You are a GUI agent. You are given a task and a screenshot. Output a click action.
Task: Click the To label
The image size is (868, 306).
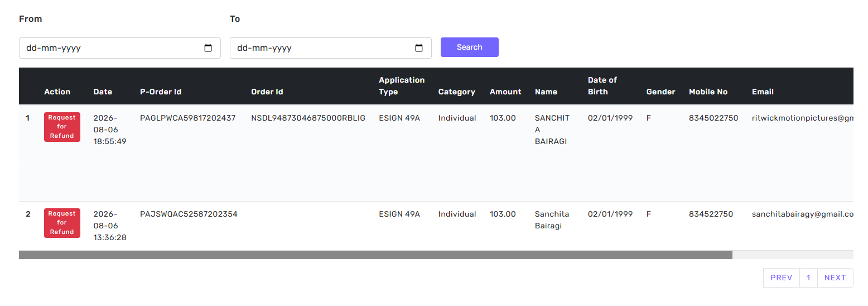point(235,19)
